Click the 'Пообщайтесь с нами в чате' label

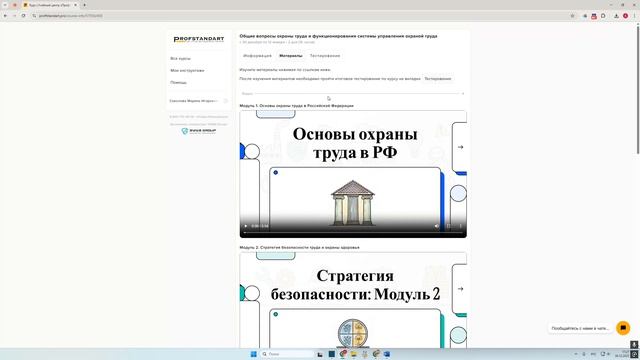pyautogui.click(x=580, y=328)
